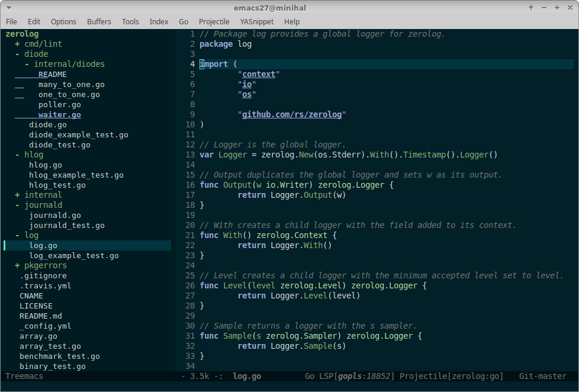Open hlog_example_test.go file

[x=76, y=175]
